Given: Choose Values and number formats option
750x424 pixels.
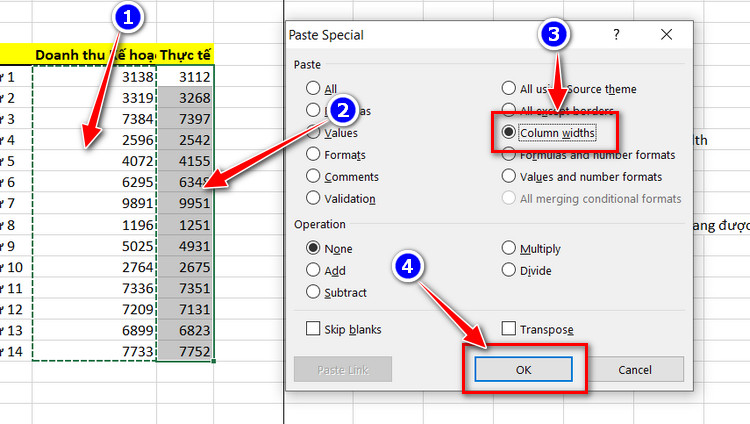Looking at the screenshot, I should coord(508,176).
